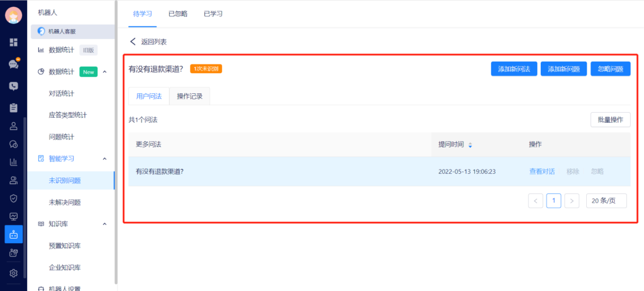Open the dashboard grid icon in dark sidebar
This screenshot has width=644, height=291.
tap(14, 42)
